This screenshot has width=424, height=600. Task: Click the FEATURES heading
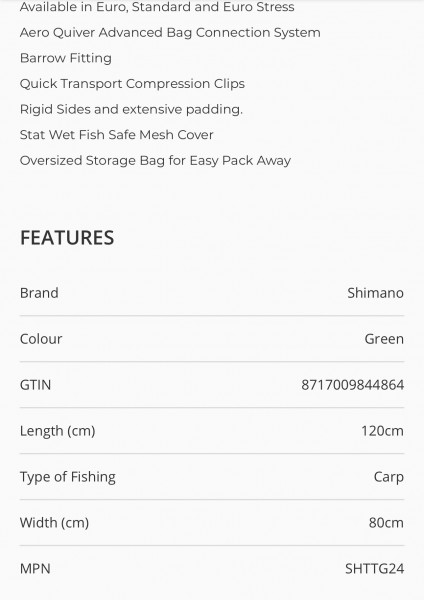(67, 238)
